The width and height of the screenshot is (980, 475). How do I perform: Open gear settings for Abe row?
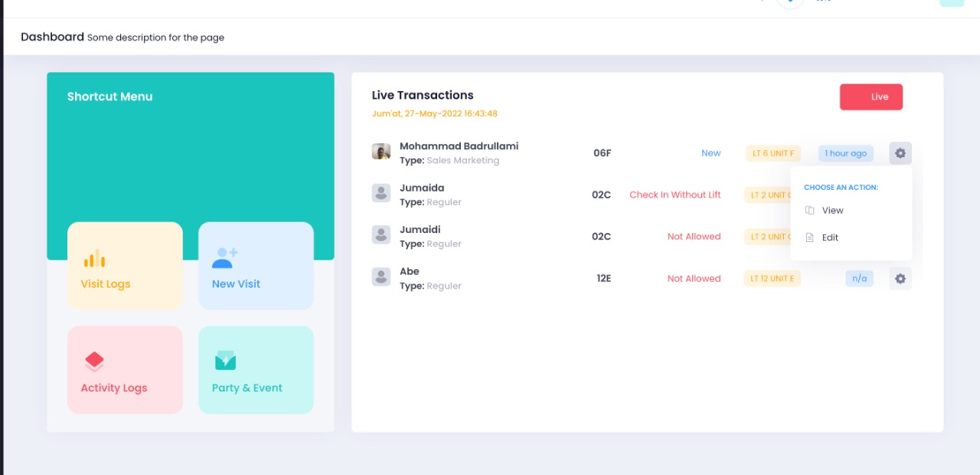[x=900, y=279]
